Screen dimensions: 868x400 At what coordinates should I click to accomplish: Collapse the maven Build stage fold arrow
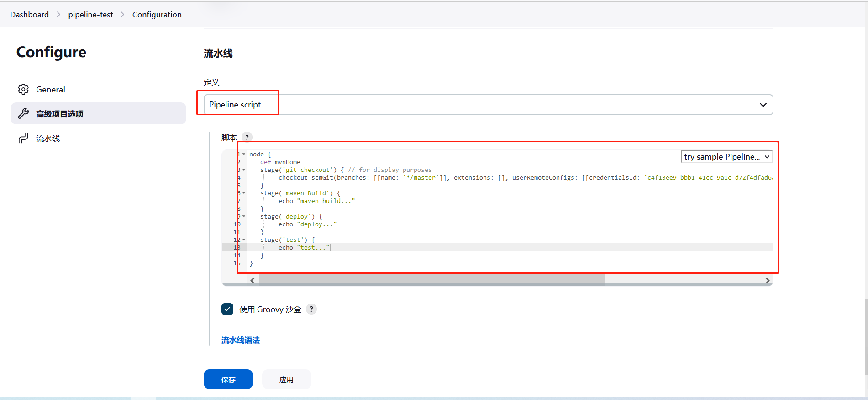pos(244,193)
